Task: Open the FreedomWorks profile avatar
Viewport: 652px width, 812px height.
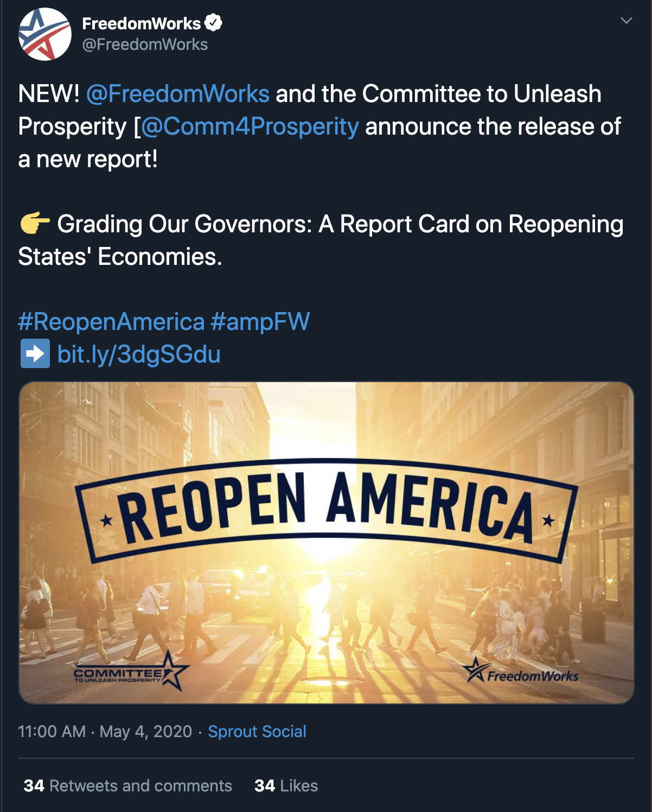Action: (x=45, y=34)
